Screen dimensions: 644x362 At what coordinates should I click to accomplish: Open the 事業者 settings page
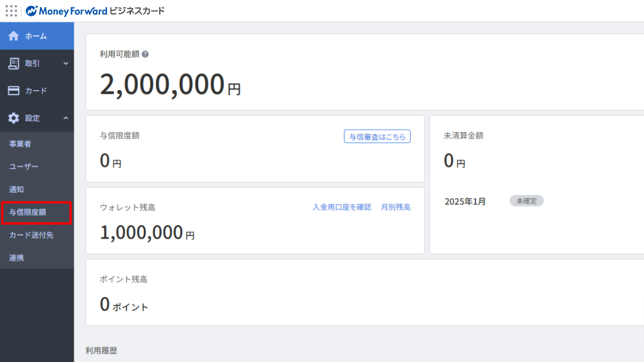20,144
